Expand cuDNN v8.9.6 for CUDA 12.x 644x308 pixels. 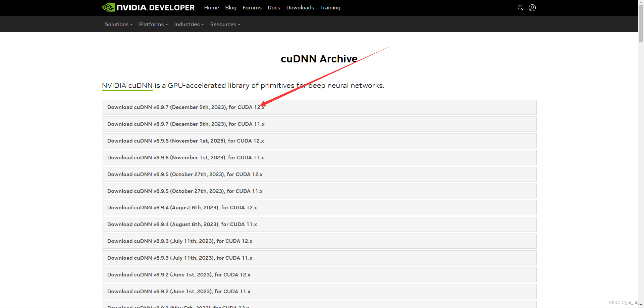(319, 141)
